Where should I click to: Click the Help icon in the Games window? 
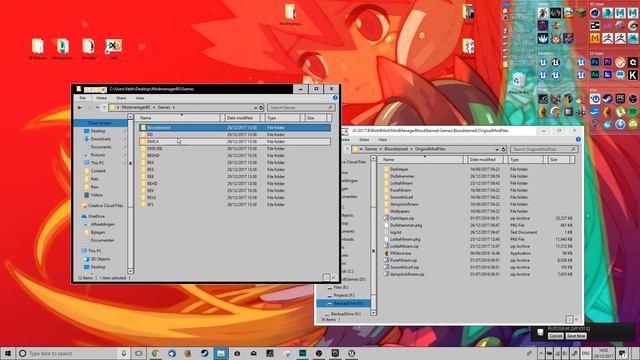pyautogui.click(x=335, y=98)
